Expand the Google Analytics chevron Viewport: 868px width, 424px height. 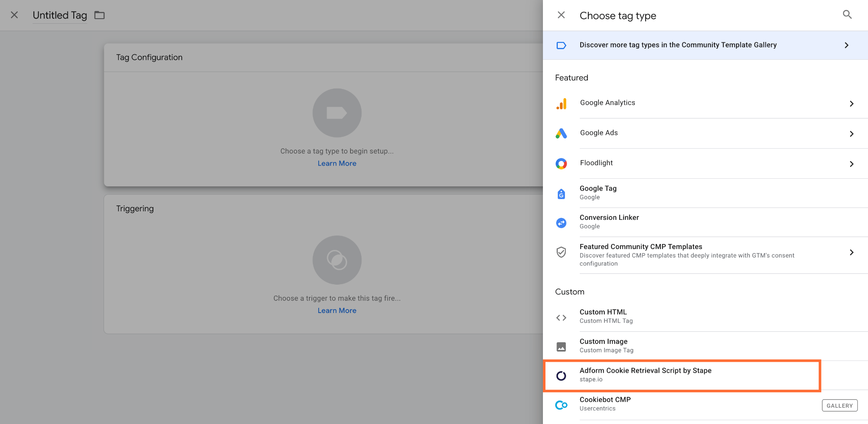pos(851,104)
